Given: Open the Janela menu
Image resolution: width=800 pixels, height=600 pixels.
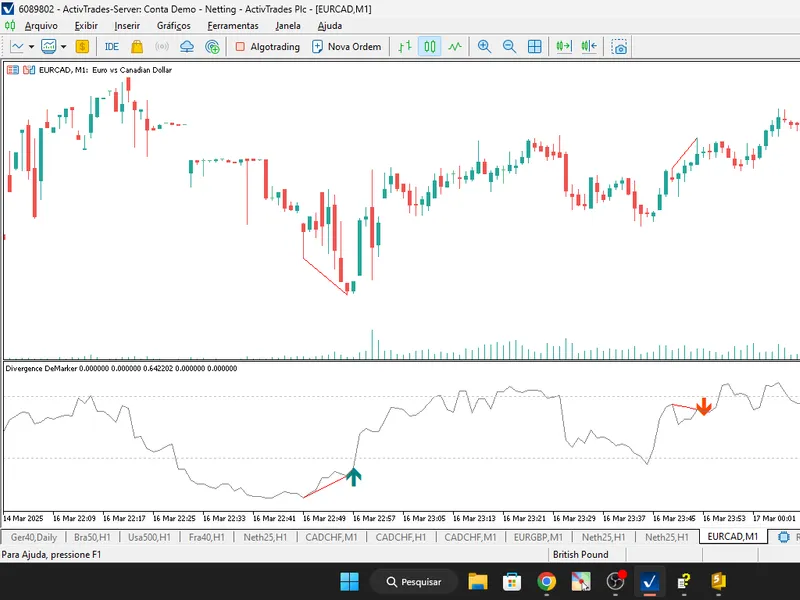Looking at the screenshot, I should click(x=288, y=26).
